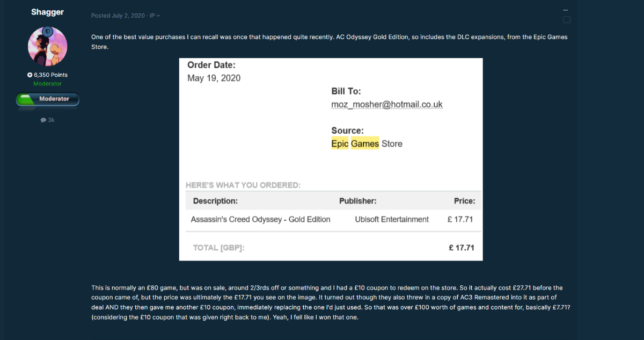Image resolution: width=644 pixels, height=340 pixels.
Task: Expand the IP dropdown next to post date
Action: pyautogui.click(x=155, y=16)
